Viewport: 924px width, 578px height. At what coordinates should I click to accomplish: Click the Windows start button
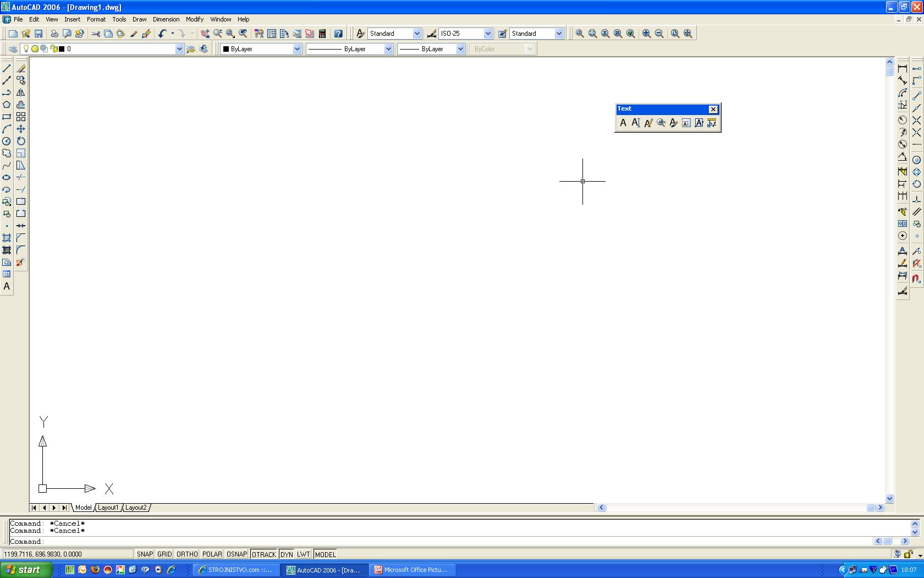pos(26,570)
